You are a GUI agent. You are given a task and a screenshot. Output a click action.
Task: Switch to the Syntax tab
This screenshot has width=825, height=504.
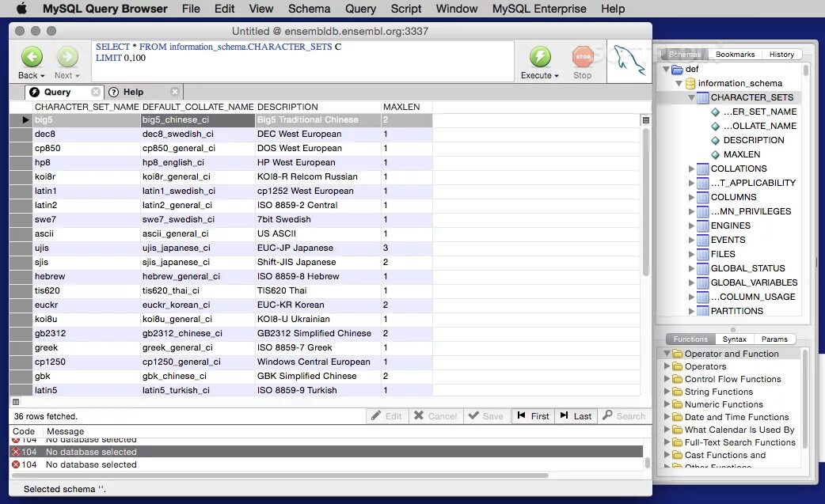tap(734, 339)
